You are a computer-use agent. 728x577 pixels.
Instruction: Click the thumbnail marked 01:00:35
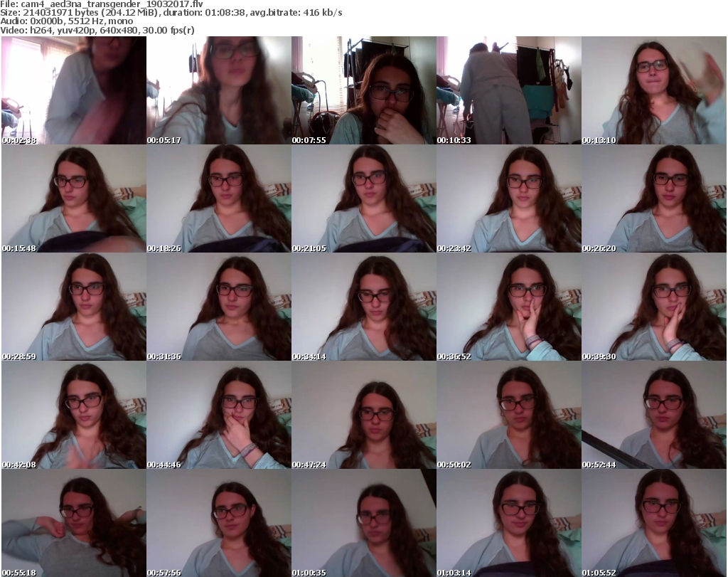pos(363,523)
